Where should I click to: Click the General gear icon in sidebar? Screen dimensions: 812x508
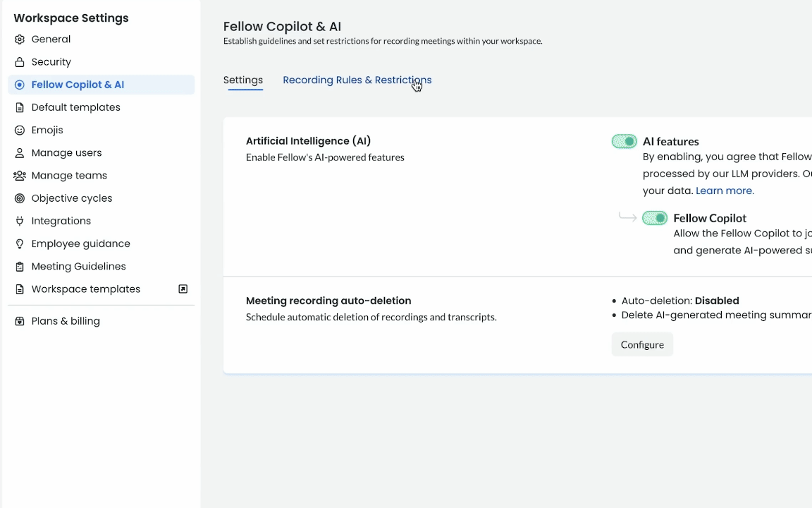(20, 40)
